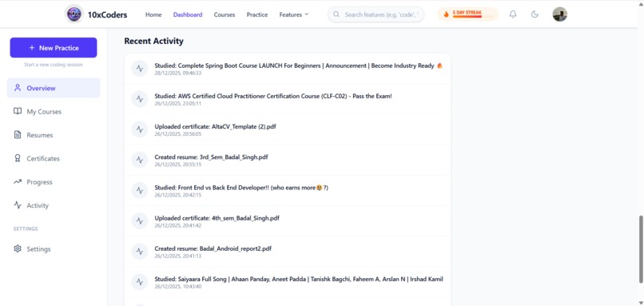
Task: Click activity icon beside Spring Boot Course entry
Action: (x=140, y=68)
